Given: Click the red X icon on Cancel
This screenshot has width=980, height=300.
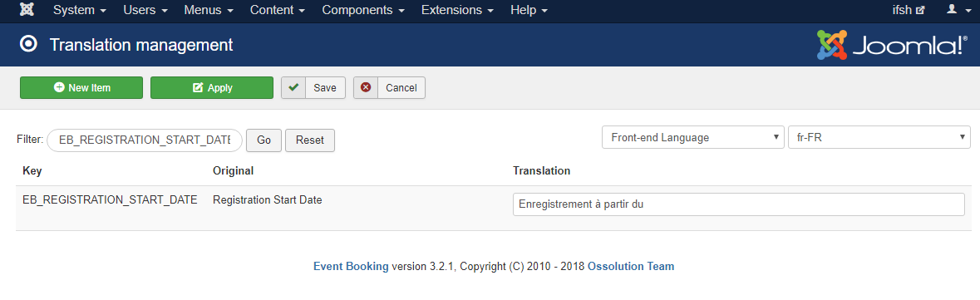Looking at the screenshot, I should 366,88.
